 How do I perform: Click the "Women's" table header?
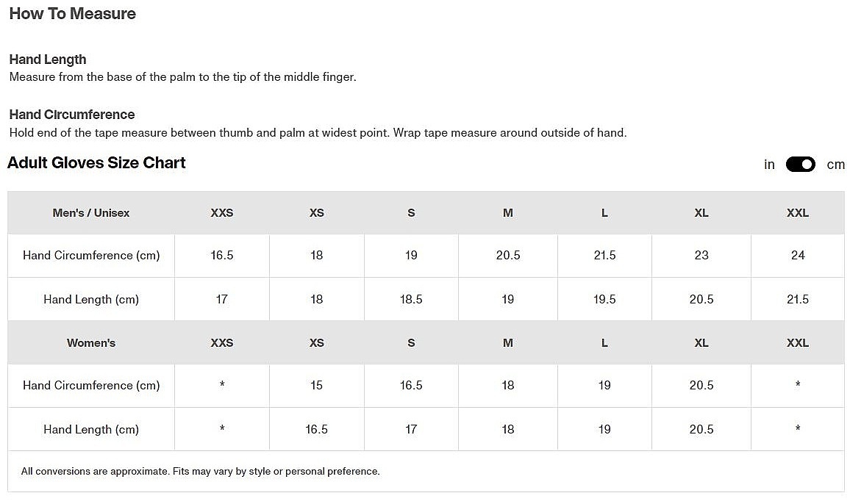click(91, 343)
